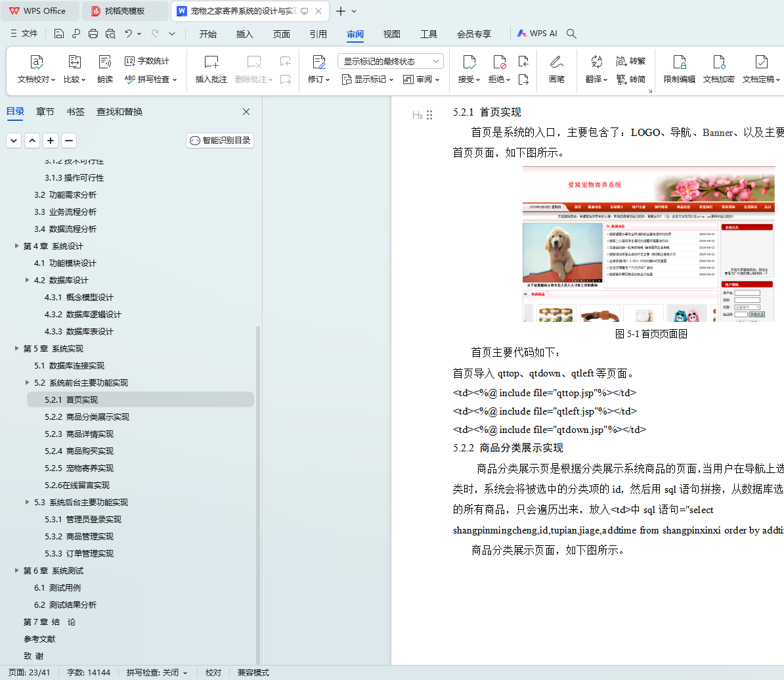Click the outline demote level minus button
The width and height of the screenshot is (784, 680).
tap(69, 141)
